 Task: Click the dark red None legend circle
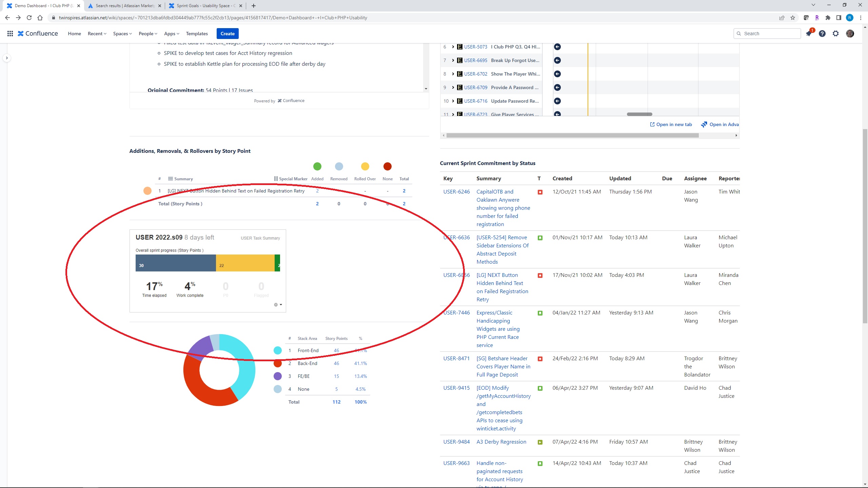click(x=388, y=166)
